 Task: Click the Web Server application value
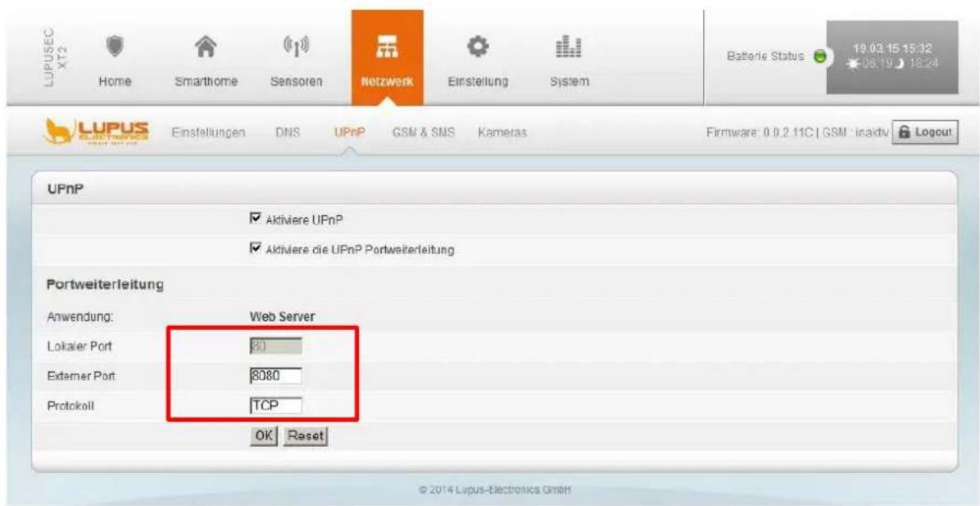coord(282,317)
